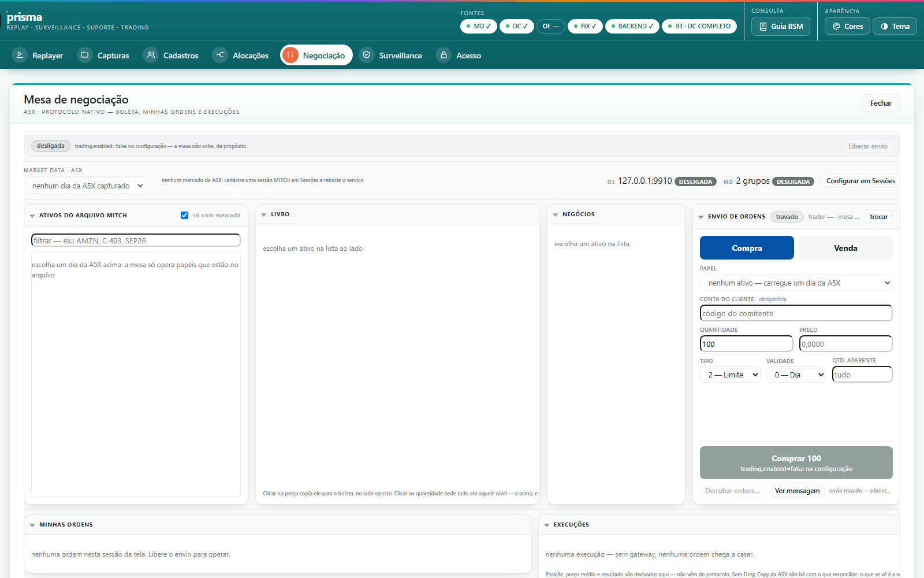Open the Capturas tab
Image resolution: width=924 pixels, height=578 pixels.
[105, 55]
